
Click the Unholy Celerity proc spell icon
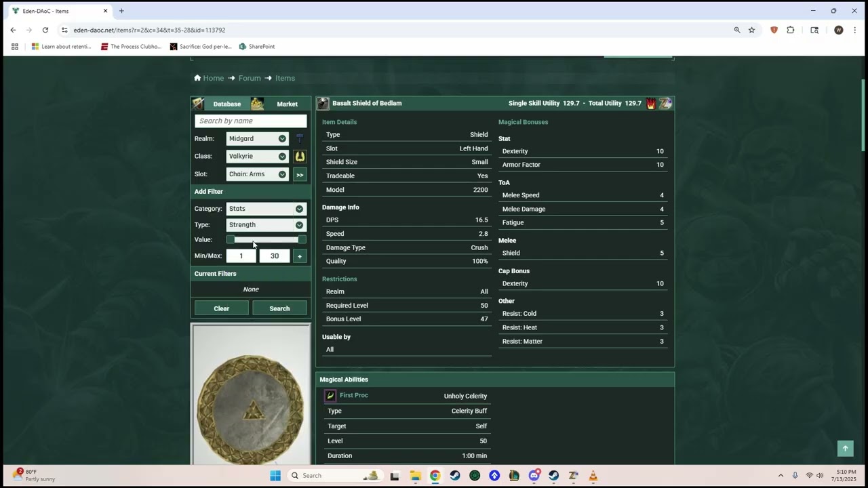[330, 396]
